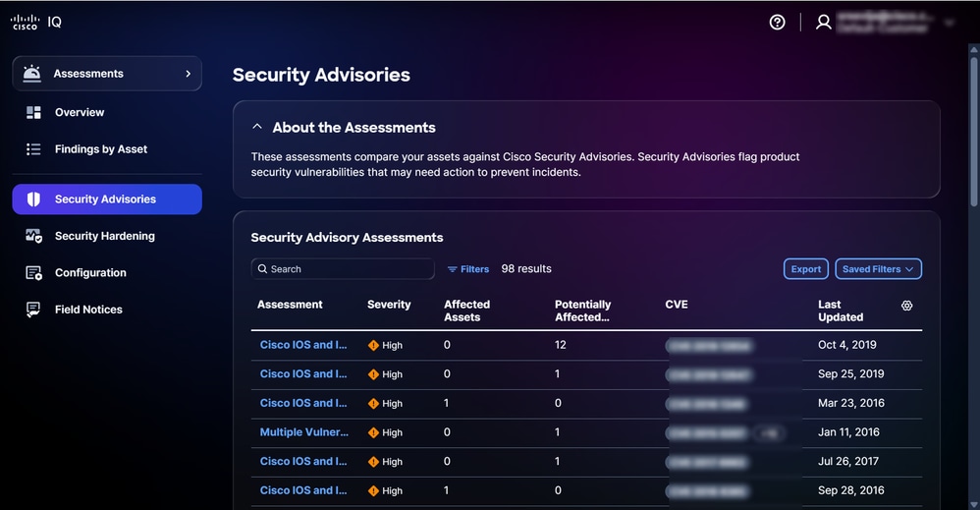
Task: Click the Findings by Asset list icon
Action: (x=33, y=149)
